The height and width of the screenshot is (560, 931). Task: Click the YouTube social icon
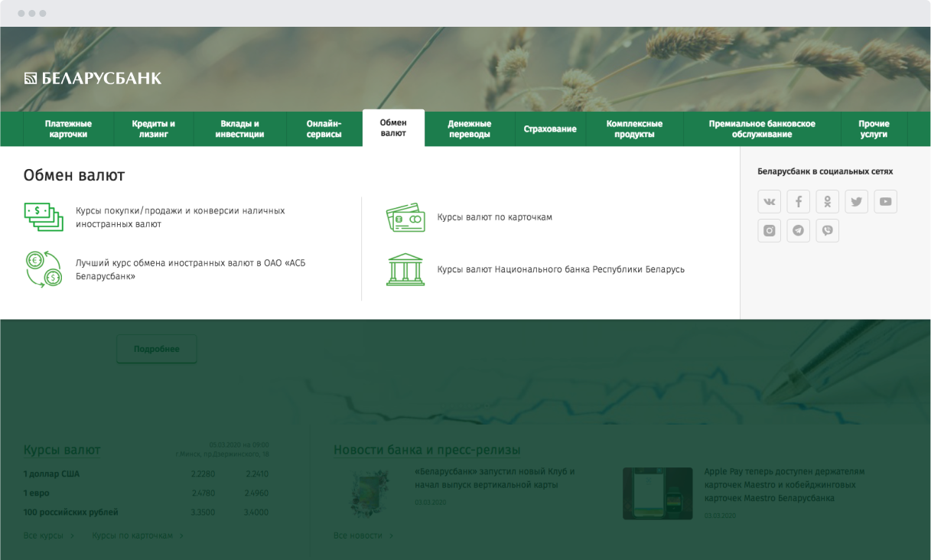(x=885, y=202)
